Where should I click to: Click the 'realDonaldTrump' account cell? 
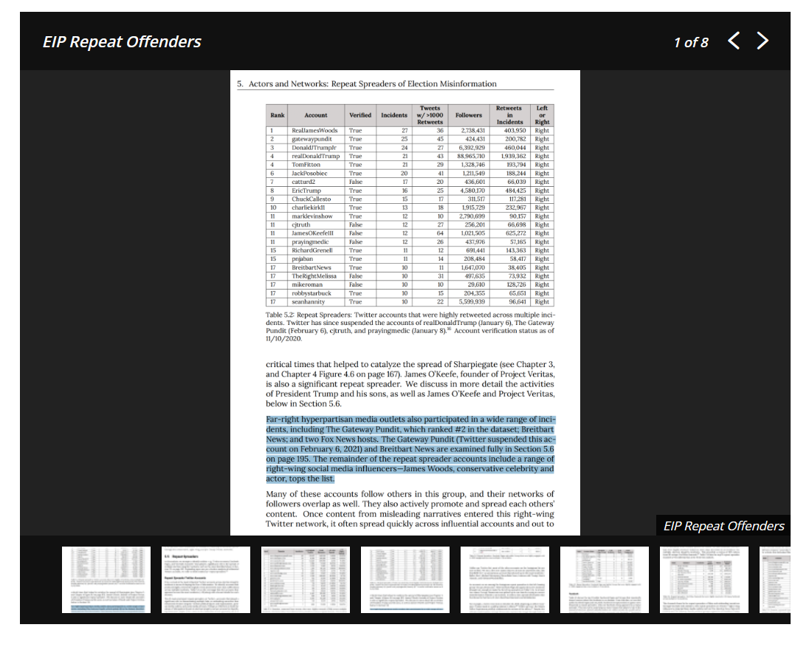(x=316, y=156)
